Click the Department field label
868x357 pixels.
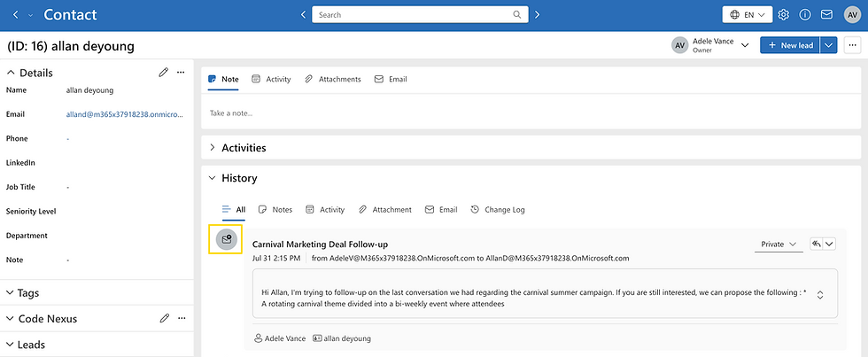click(x=27, y=236)
